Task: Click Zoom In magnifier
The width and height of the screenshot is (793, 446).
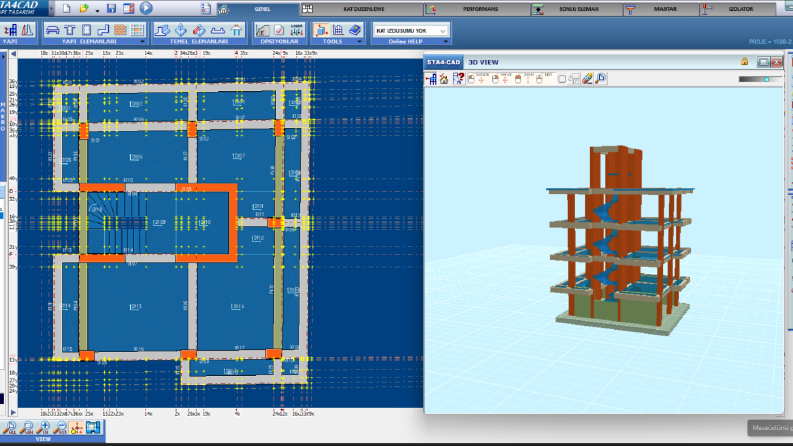Action: (43, 428)
